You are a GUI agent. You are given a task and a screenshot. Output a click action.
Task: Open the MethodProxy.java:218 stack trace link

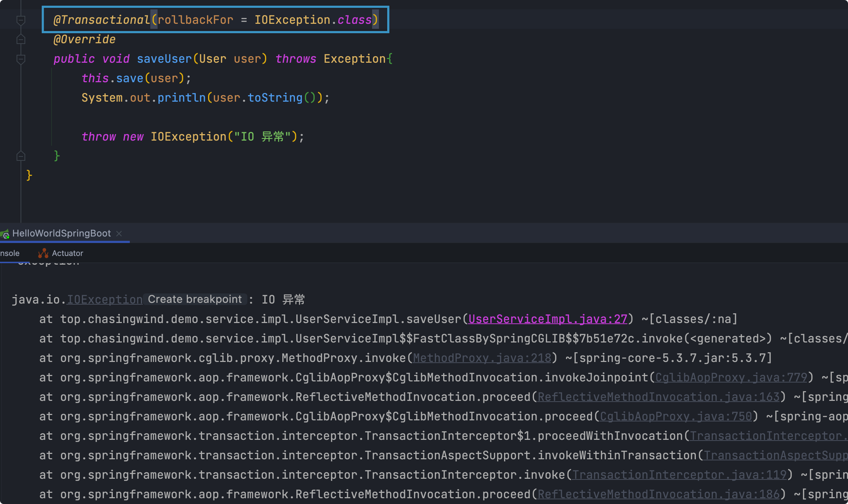point(482,358)
